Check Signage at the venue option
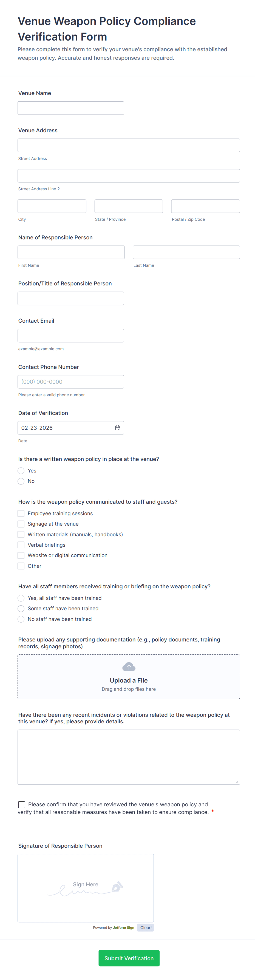 click(21, 524)
